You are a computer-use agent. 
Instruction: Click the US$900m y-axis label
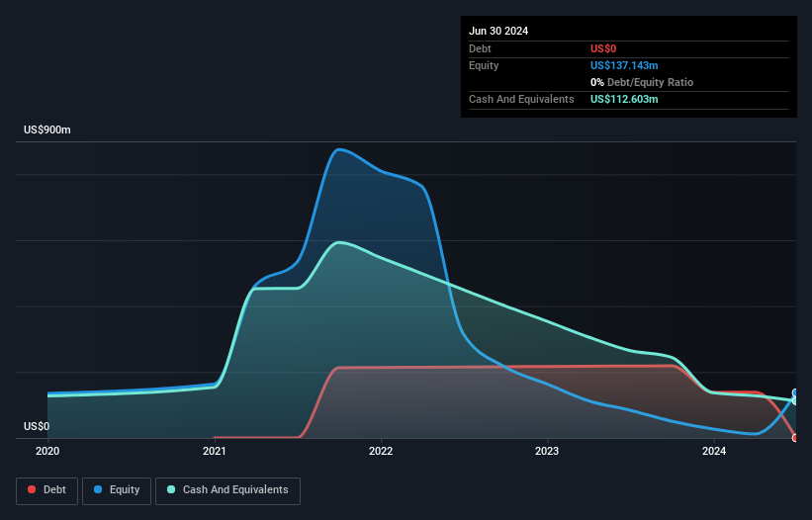pyautogui.click(x=47, y=130)
